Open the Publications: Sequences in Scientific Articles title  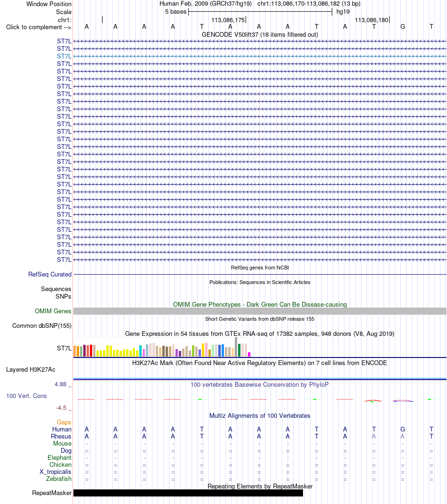260,282
